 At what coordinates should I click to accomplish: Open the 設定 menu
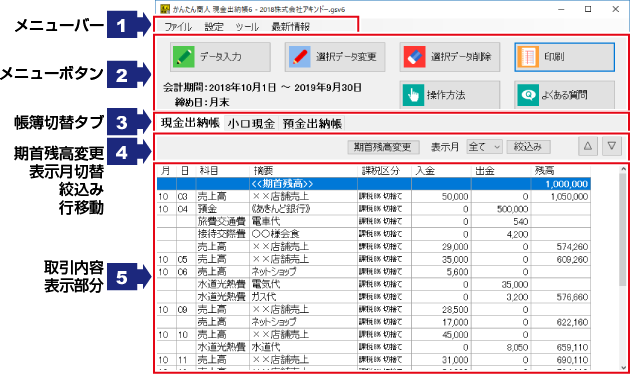214,27
